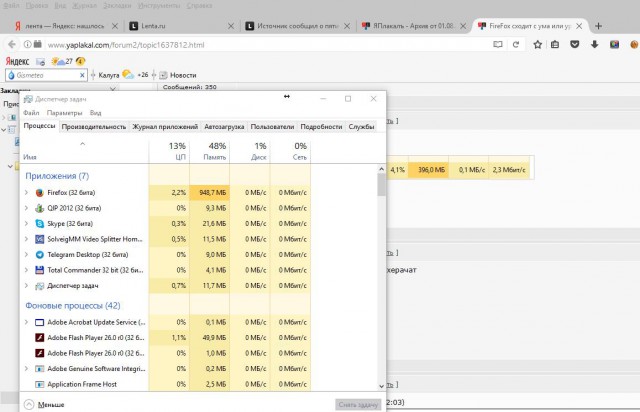Sort processes by ЦП column header
The image size is (640, 412).
coord(169,151)
